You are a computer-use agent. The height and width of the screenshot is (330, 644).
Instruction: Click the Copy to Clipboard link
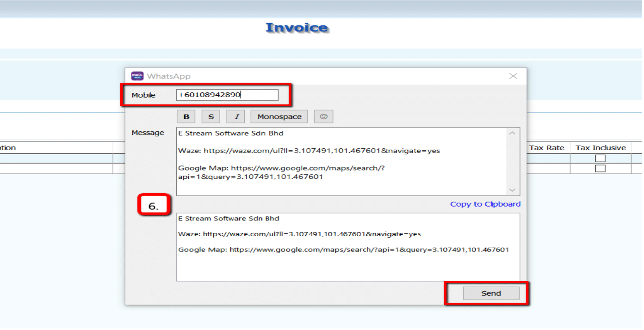[x=485, y=204]
